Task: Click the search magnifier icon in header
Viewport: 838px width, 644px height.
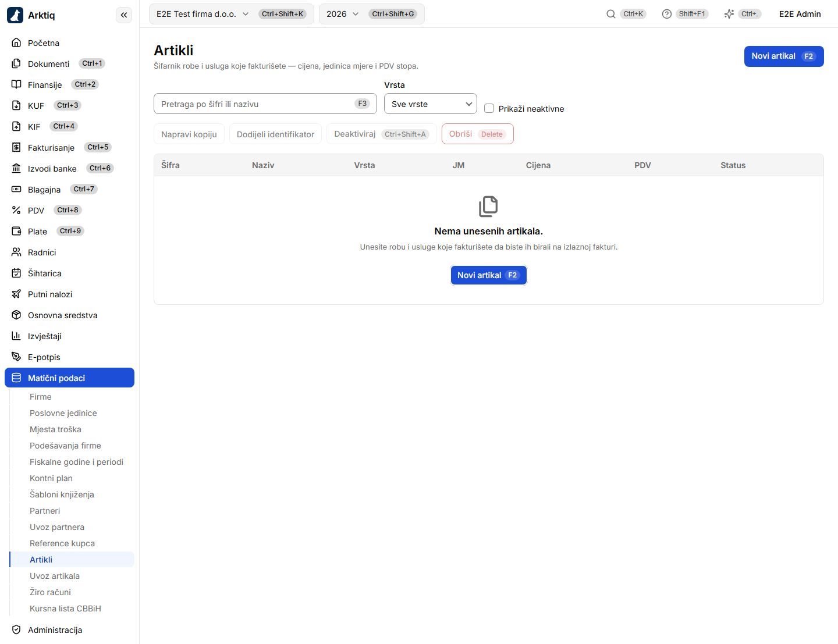Action: tap(611, 14)
